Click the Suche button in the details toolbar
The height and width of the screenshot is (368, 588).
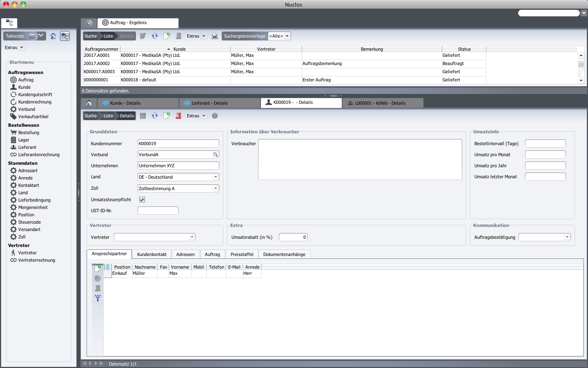tap(91, 116)
